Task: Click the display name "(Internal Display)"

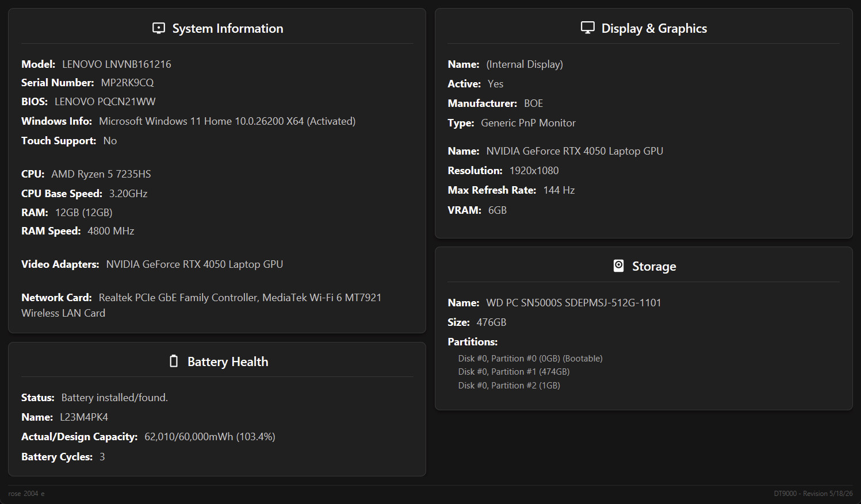Action: 525,64
